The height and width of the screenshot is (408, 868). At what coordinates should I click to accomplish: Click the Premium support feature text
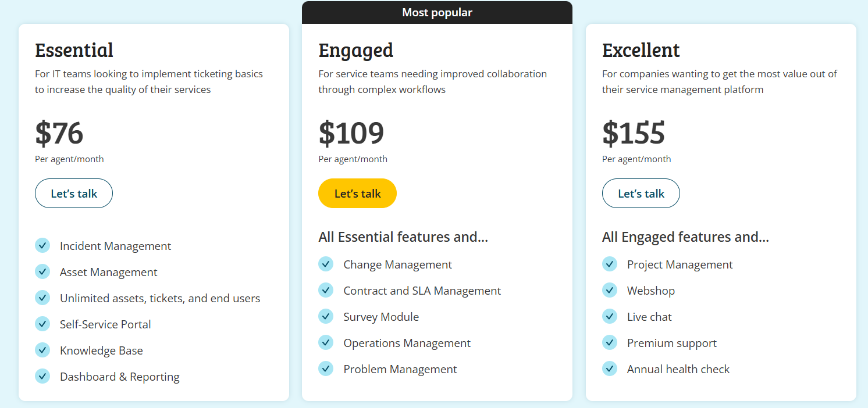[x=671, y=343]
